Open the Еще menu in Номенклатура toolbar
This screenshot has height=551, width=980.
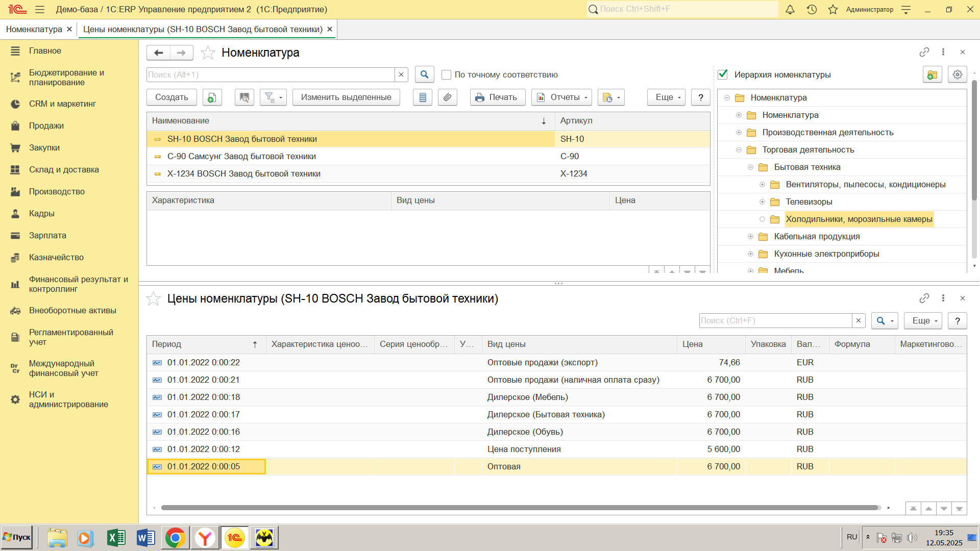click(666, 97)
